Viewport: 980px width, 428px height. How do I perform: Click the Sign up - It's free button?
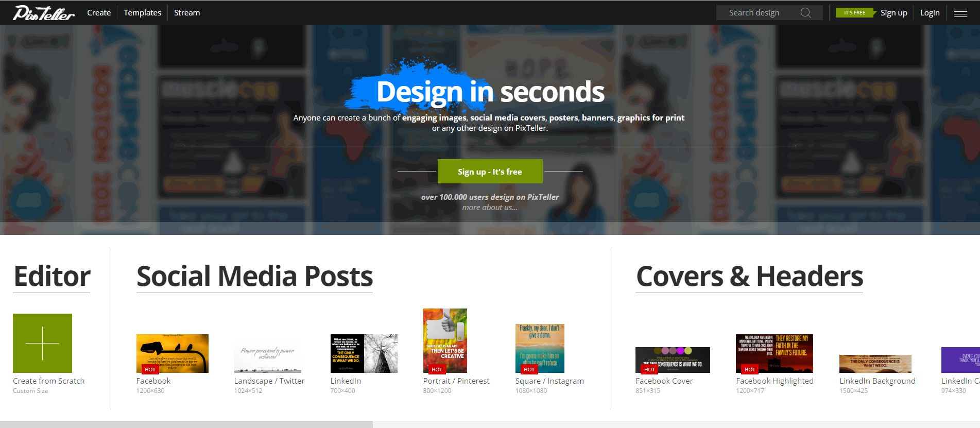pyautogui.click(x=490, y=172)
